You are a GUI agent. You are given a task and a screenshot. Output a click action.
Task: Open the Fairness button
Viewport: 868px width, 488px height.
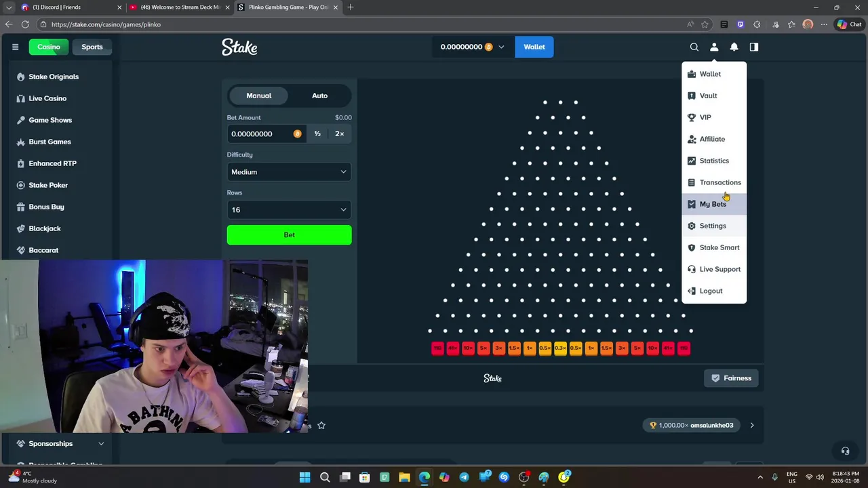[731, 378]
